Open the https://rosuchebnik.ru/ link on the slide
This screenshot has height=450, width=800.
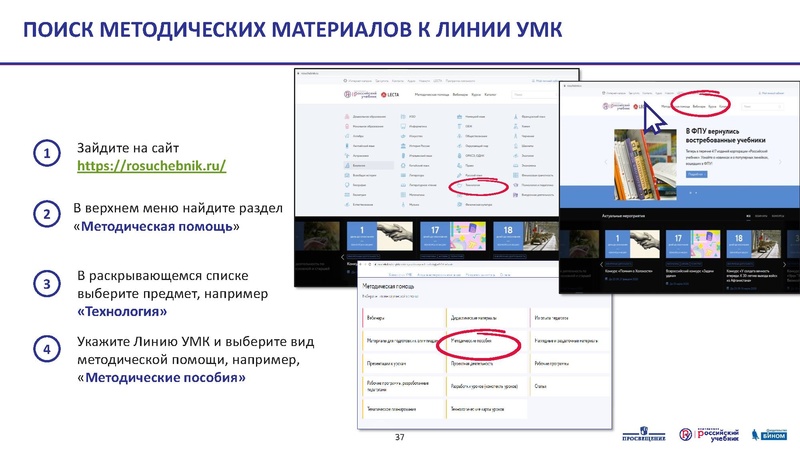[152, 166]
